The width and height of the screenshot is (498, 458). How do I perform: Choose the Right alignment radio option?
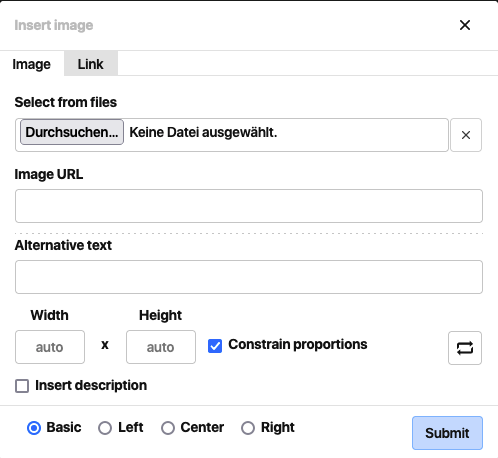248,428
